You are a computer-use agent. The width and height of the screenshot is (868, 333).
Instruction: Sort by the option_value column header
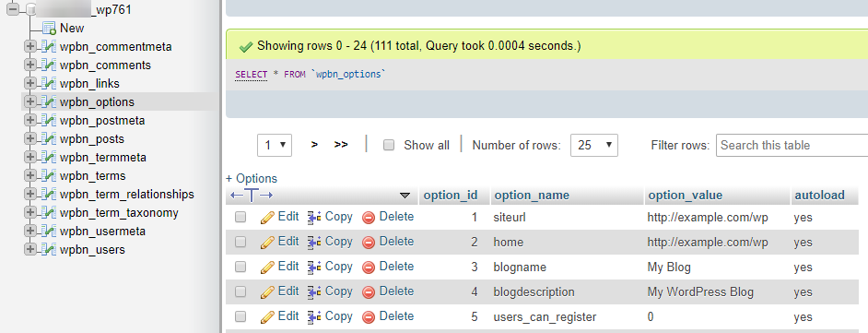pos(685,195)
